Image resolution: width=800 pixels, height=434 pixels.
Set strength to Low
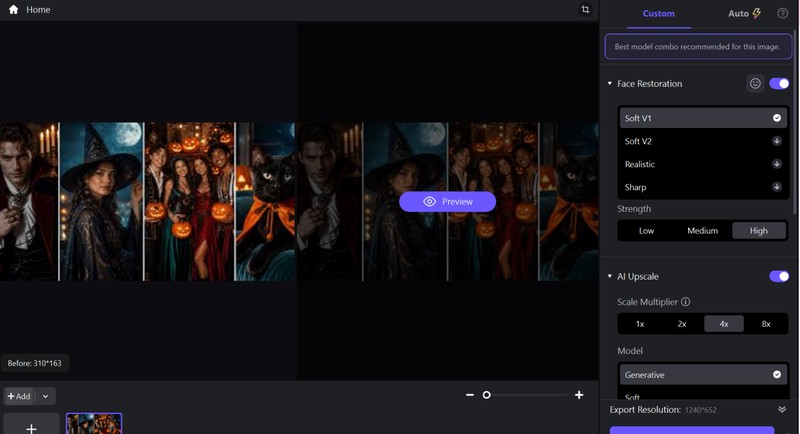[x=646, y=231]
